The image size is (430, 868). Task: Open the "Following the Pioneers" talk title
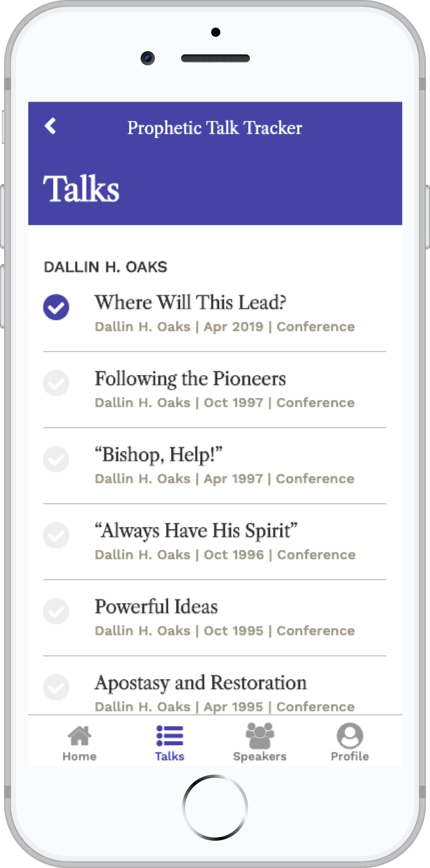coord(190,379)
